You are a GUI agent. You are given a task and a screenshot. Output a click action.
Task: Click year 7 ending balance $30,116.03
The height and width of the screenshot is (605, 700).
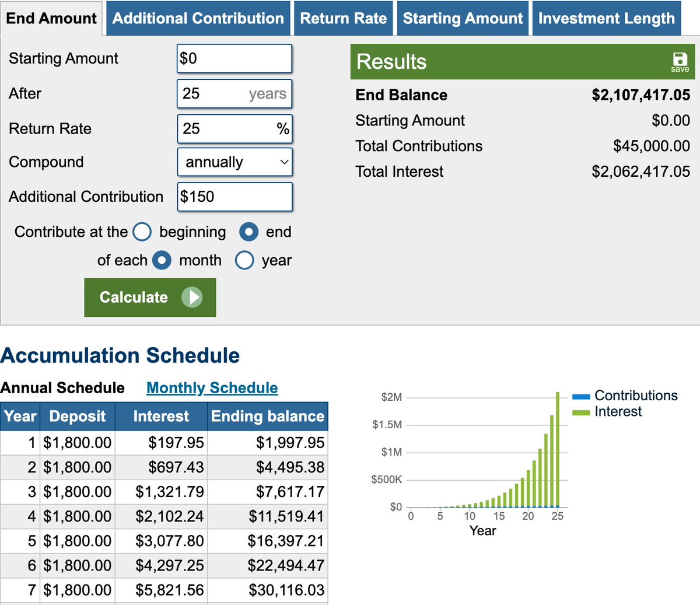286,590
